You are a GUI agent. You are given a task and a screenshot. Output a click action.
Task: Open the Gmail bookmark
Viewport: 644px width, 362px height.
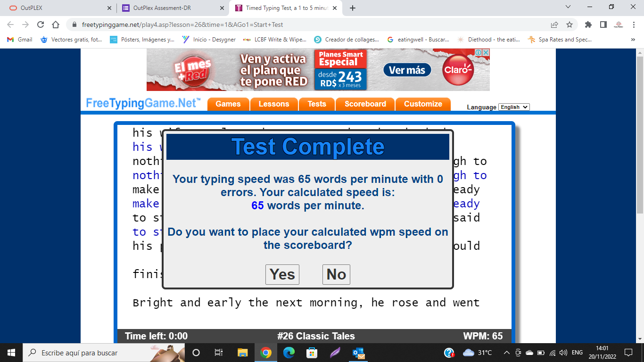pos(20,40)
